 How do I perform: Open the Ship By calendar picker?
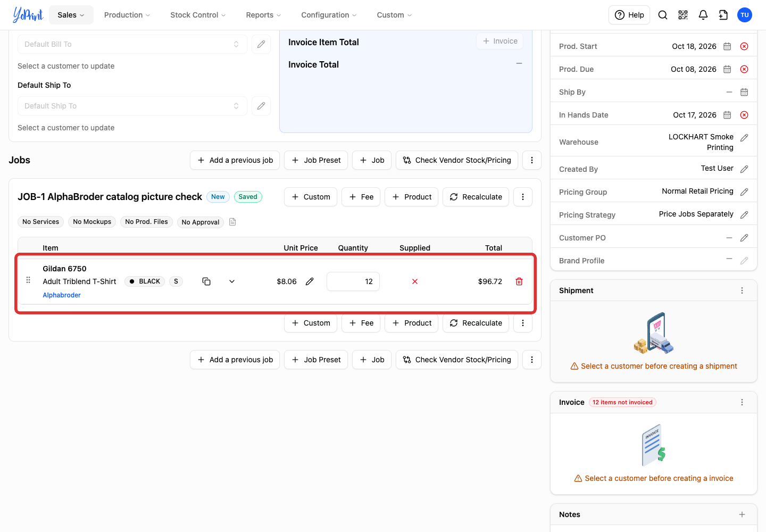click(744, 92)
